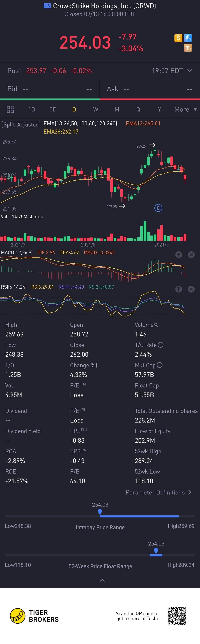Tap the Tiger Brokers logo
The width and height of the screenshot is (200, 644).
point(34,616)
